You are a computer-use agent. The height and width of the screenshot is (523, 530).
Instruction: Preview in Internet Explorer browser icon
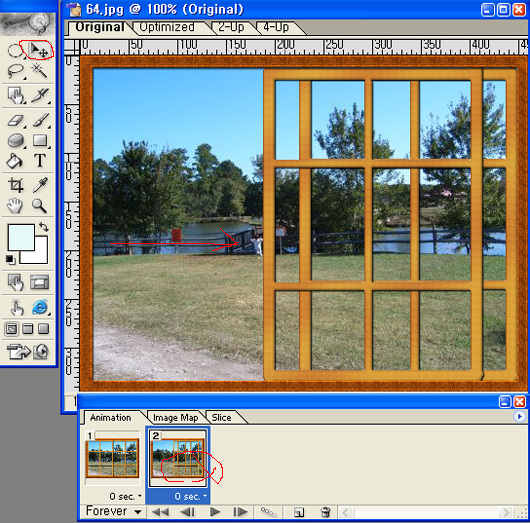pyautogui.click(x=41, y=307)
